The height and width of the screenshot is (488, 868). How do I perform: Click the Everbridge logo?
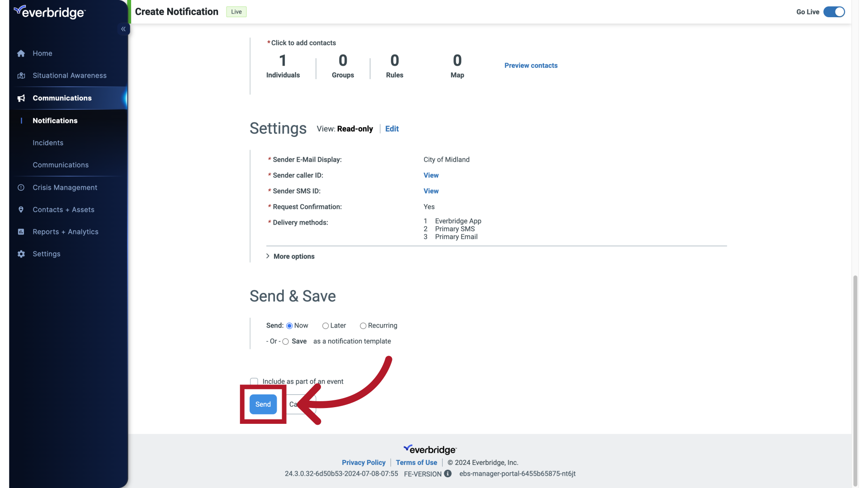pos(50,12)
